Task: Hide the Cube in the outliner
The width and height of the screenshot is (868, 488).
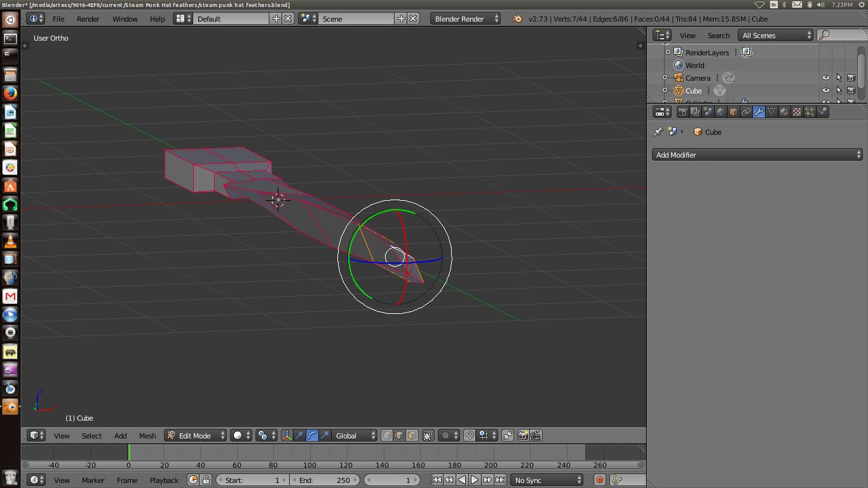Action: click(825, 90)
